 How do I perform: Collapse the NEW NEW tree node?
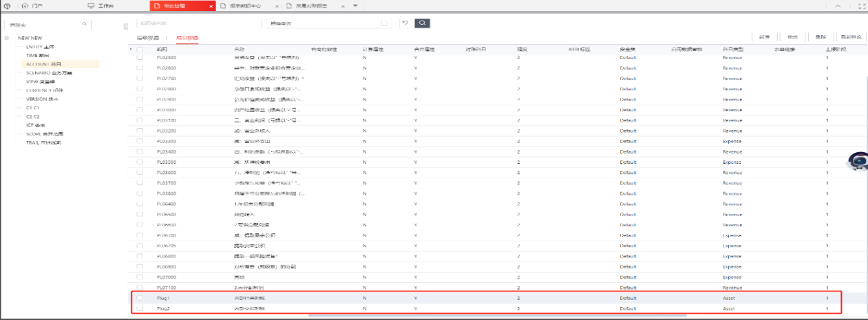tap(6, 38)
